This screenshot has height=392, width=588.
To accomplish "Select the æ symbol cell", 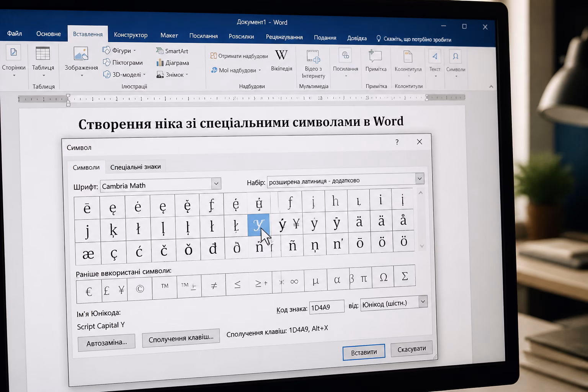I will (88, 254).
